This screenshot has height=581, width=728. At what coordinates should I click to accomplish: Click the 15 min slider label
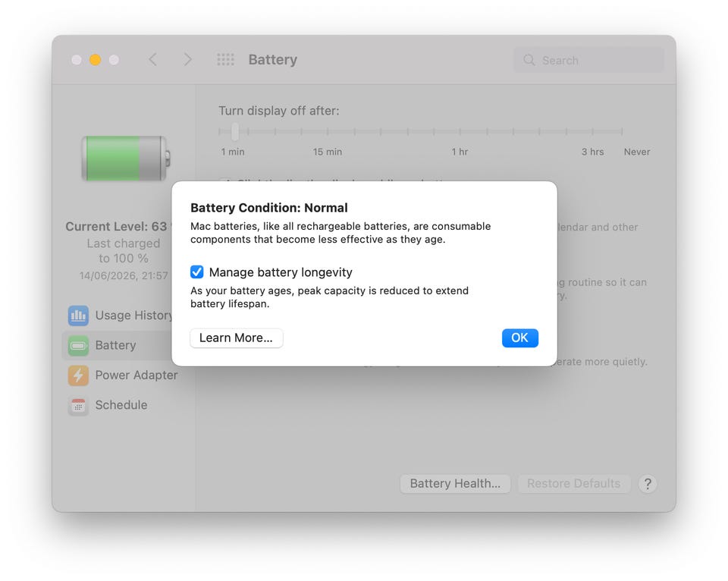[328, 152]
